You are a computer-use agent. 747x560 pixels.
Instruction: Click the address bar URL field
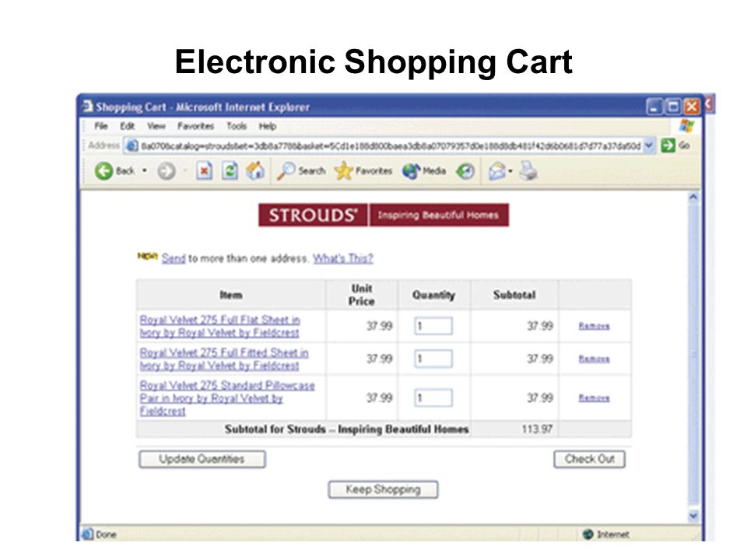391,145
